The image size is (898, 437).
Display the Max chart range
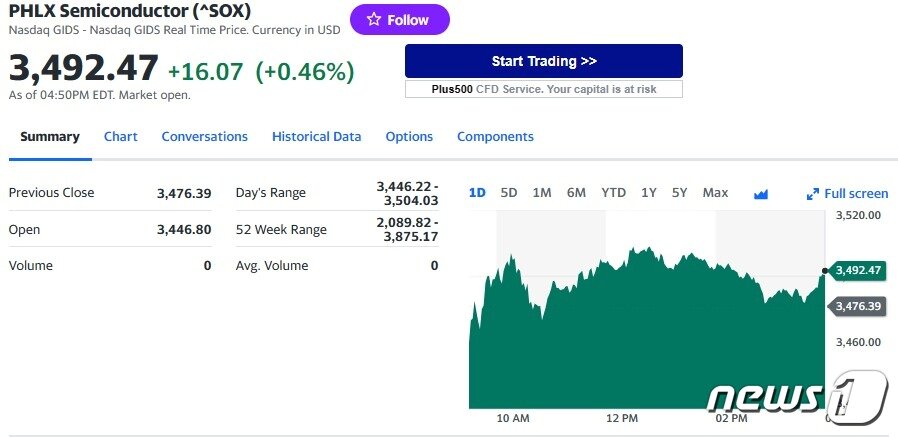pyautogui.click(x=715, y=193)
